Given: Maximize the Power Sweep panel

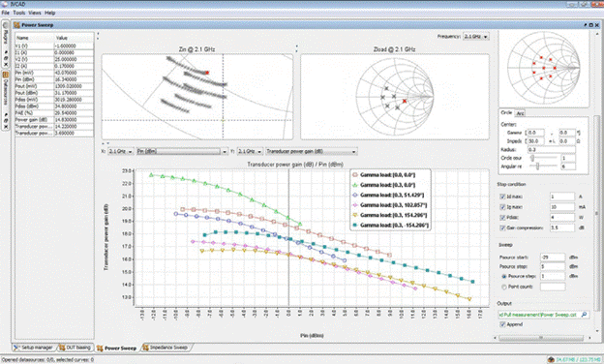Looking at the screenshot, I should pos(590,25).
